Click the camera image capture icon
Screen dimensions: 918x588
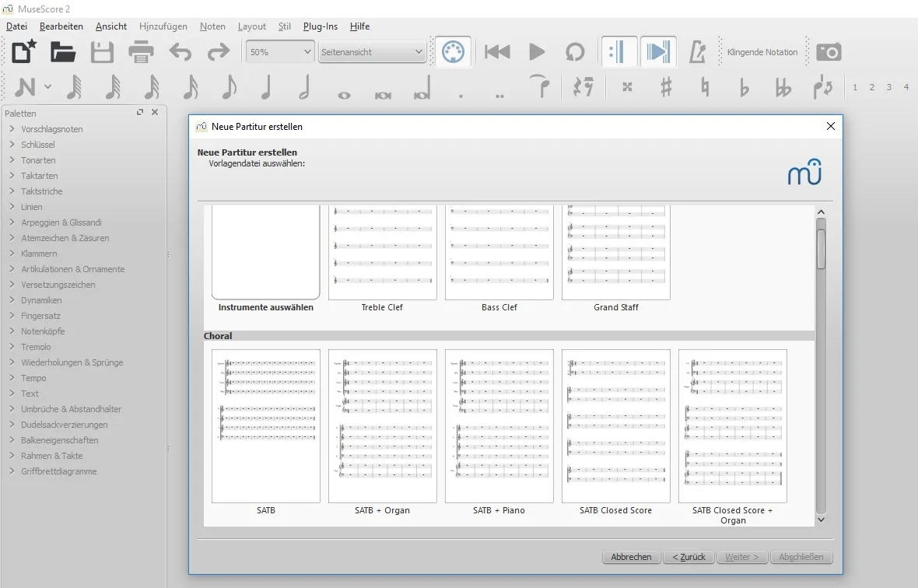tap(829, 52)
